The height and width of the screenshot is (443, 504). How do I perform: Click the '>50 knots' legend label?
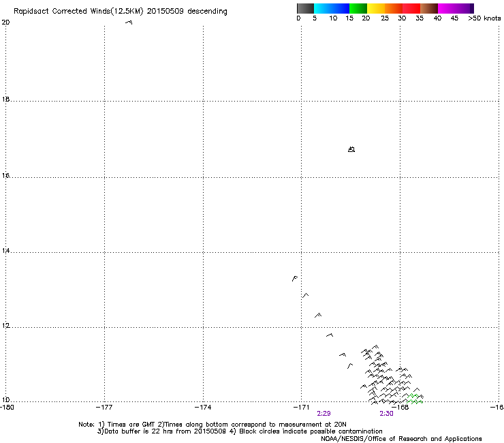point(484,18)
